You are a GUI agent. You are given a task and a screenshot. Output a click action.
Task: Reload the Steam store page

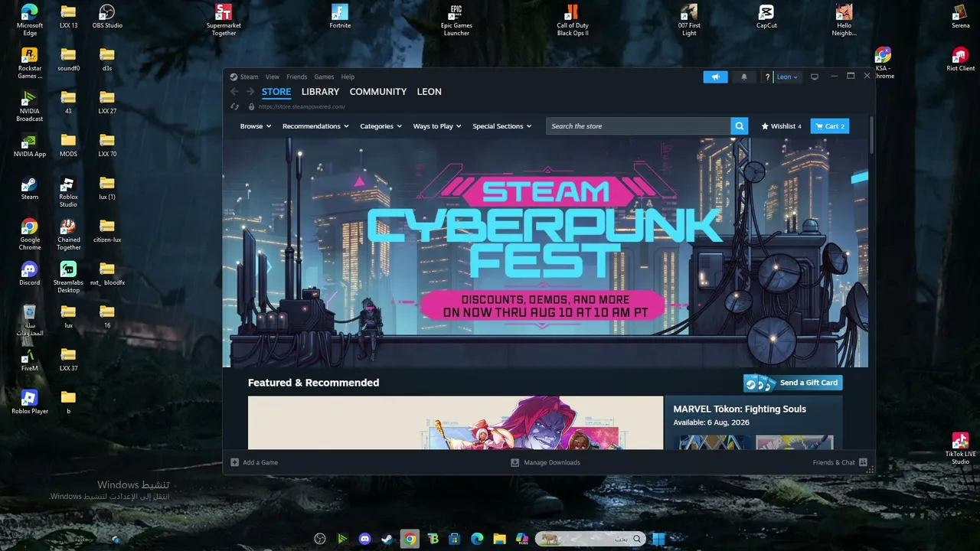tap(235, 106)
